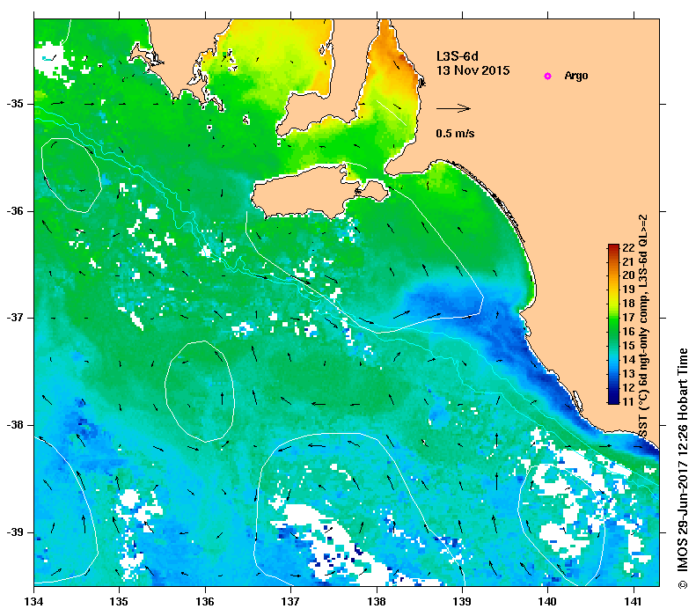Click the colorbar value '11'

pos(628,401)
